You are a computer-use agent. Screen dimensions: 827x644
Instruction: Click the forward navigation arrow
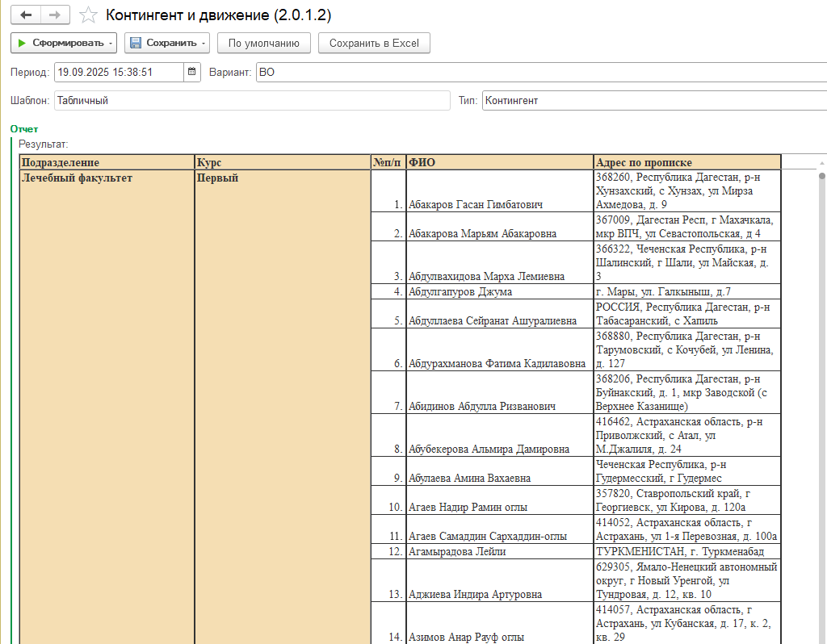coord(55,15)
